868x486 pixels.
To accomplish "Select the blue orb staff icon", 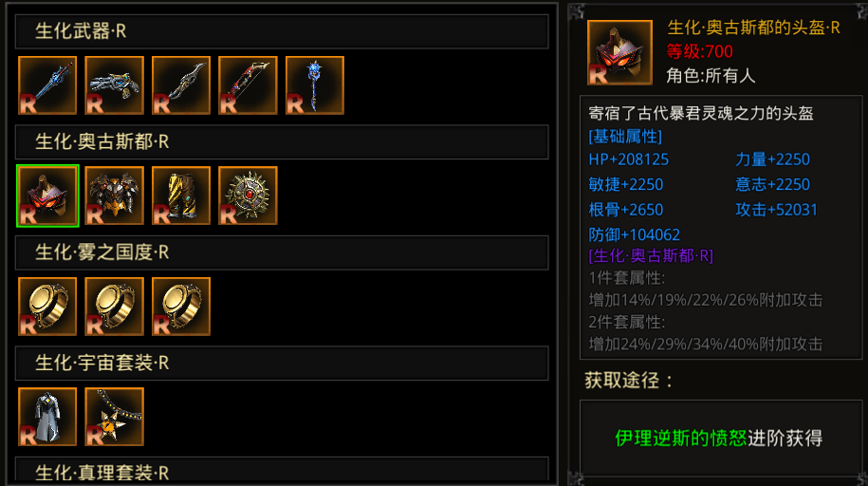I will tap(315, 85).
